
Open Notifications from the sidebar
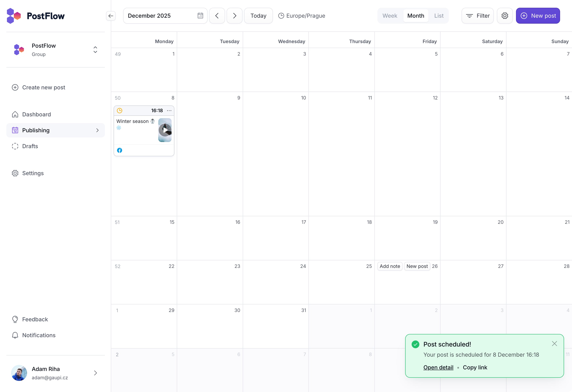click(x=39, y=335)
